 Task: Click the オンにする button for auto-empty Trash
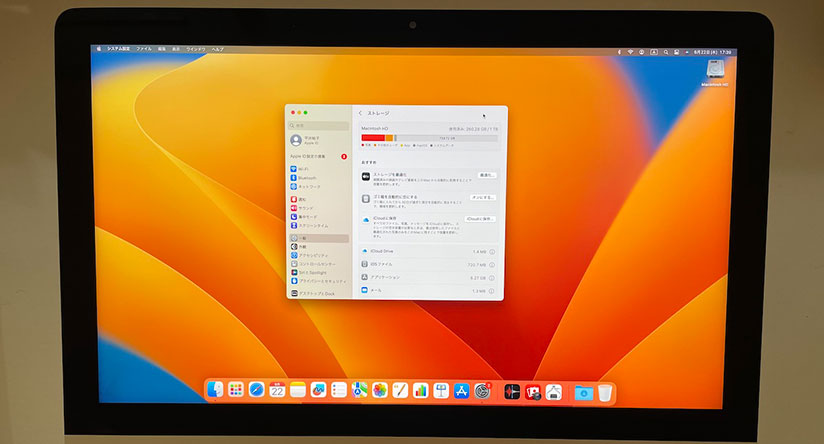(483, 198)
